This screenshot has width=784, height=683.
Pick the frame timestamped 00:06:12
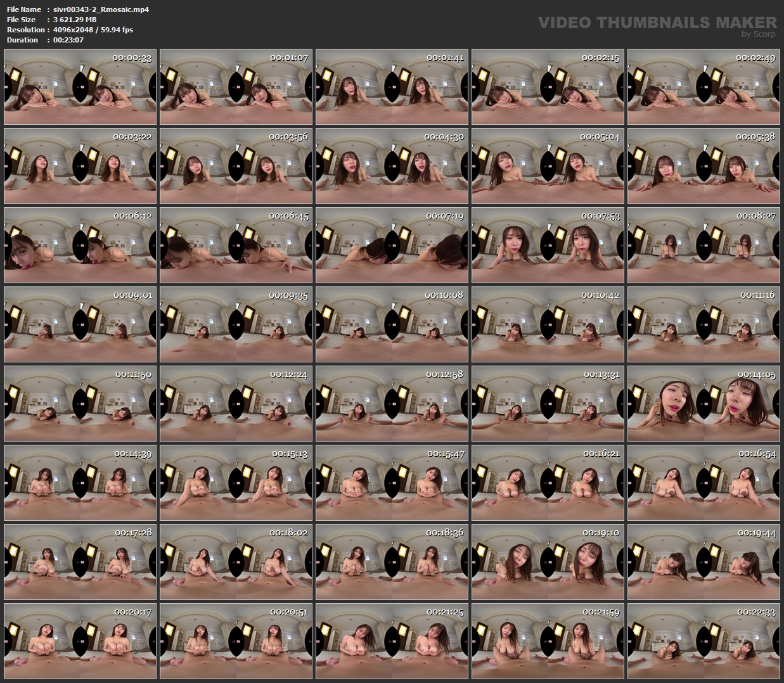pyautogui.click(x=80, y=245)
